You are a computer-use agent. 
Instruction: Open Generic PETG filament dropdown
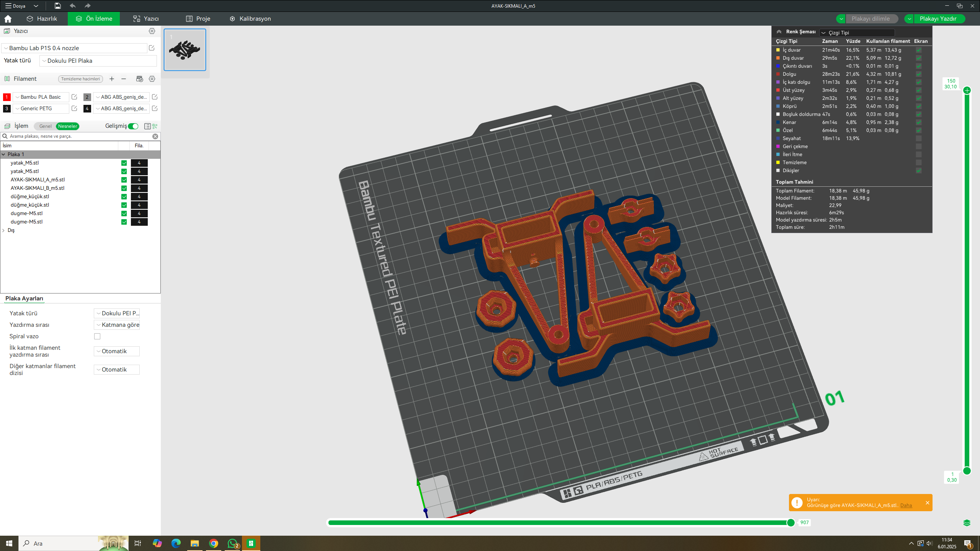point(41,109)
